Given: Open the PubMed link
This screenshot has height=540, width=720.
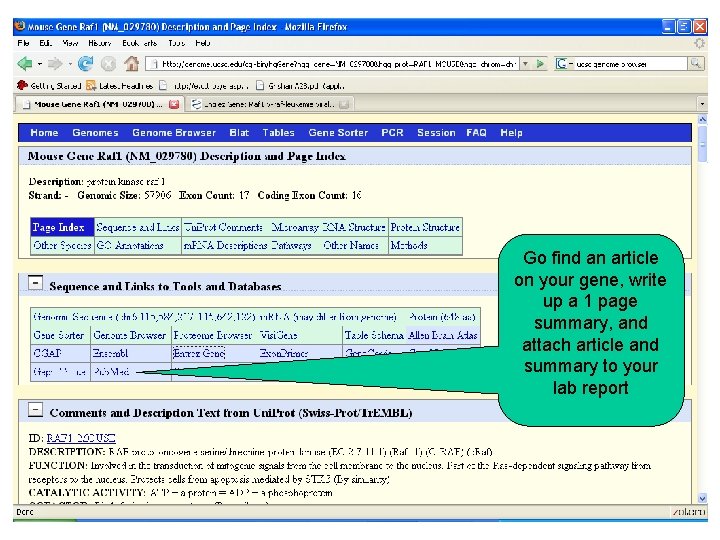Looking at the screenshot, I should (x=111, y=371).
